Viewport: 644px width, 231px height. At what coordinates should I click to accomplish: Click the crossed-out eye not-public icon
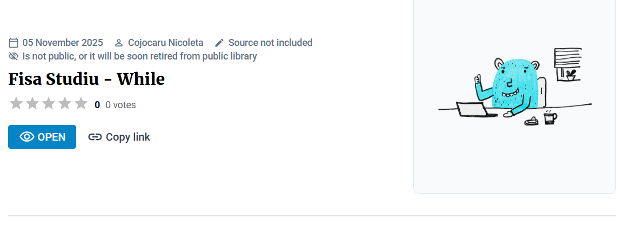pyautogui.click(x=14, y=56)
